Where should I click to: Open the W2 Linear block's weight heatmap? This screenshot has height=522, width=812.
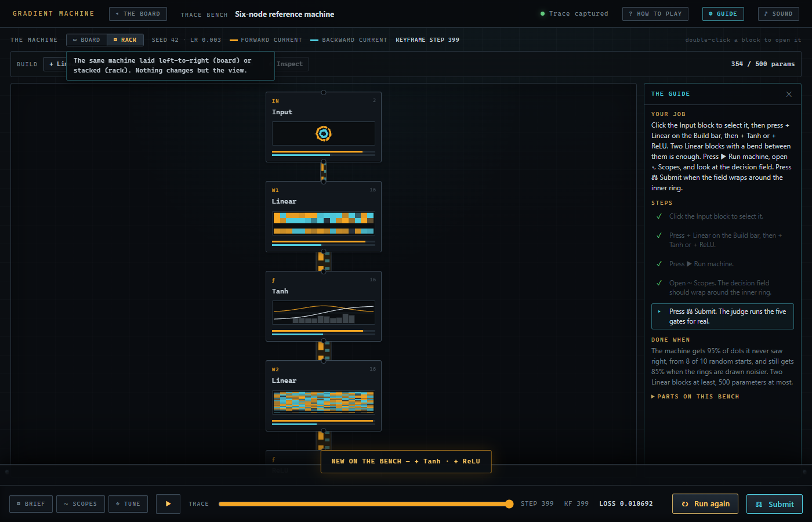coord(324,402)
